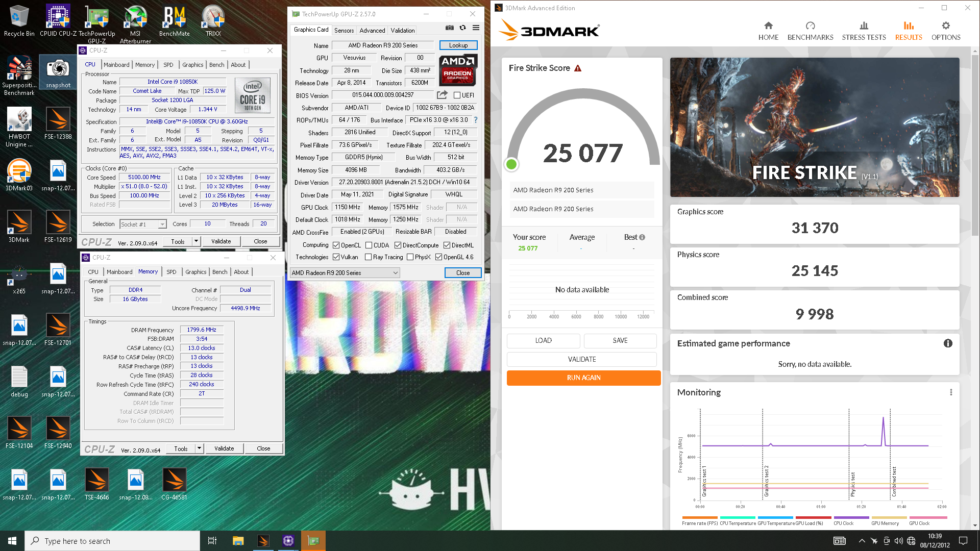Click taskbar clock showing 10:39
This screenshot has height=551, width=980.
[935, 541]
